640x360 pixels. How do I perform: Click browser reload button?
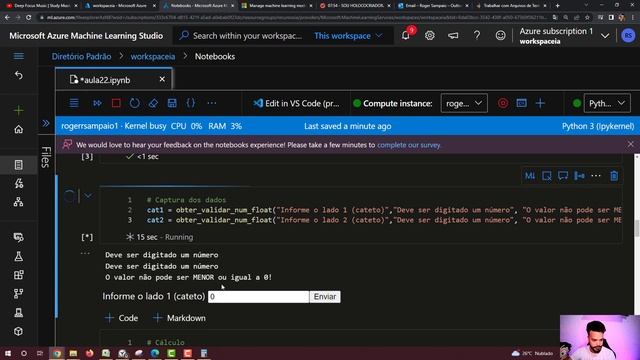tap(29, 18)
